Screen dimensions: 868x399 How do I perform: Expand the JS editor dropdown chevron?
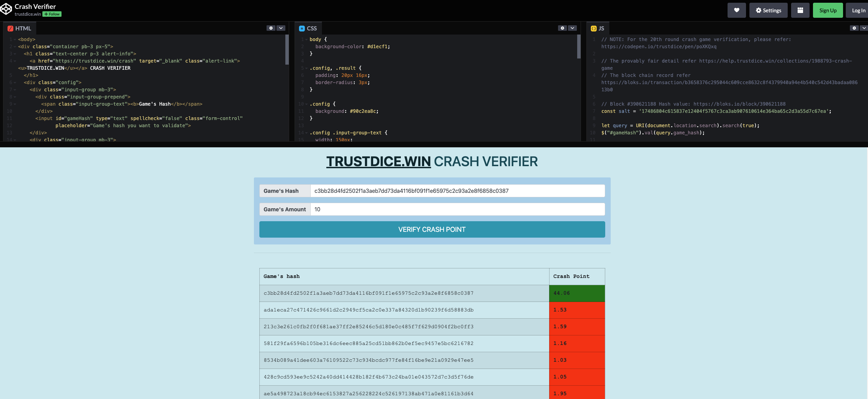pyautogui.click(x=864, y=28)
